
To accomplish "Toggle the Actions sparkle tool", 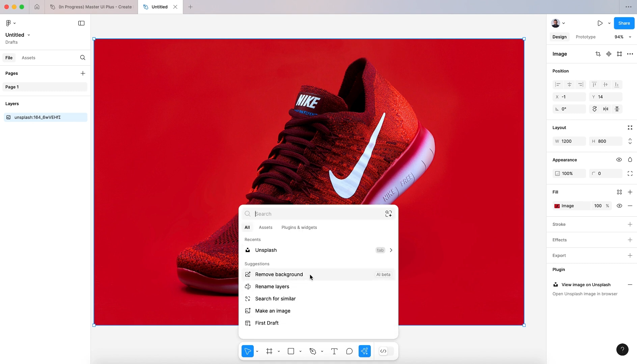I will click(365, 351).
